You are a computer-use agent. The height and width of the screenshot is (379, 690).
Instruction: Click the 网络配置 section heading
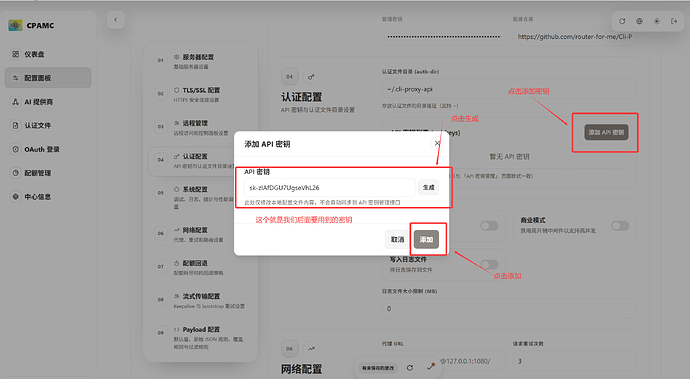301,369
